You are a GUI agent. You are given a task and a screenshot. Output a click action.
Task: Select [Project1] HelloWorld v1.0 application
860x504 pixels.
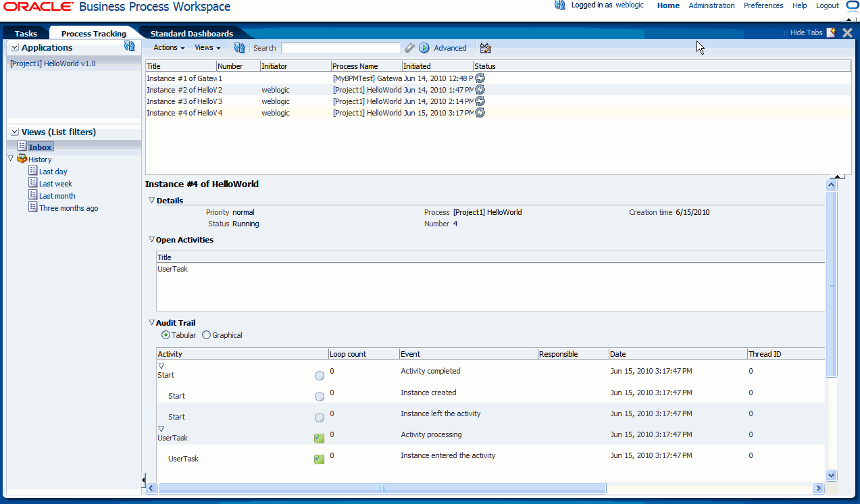(53, 64)
